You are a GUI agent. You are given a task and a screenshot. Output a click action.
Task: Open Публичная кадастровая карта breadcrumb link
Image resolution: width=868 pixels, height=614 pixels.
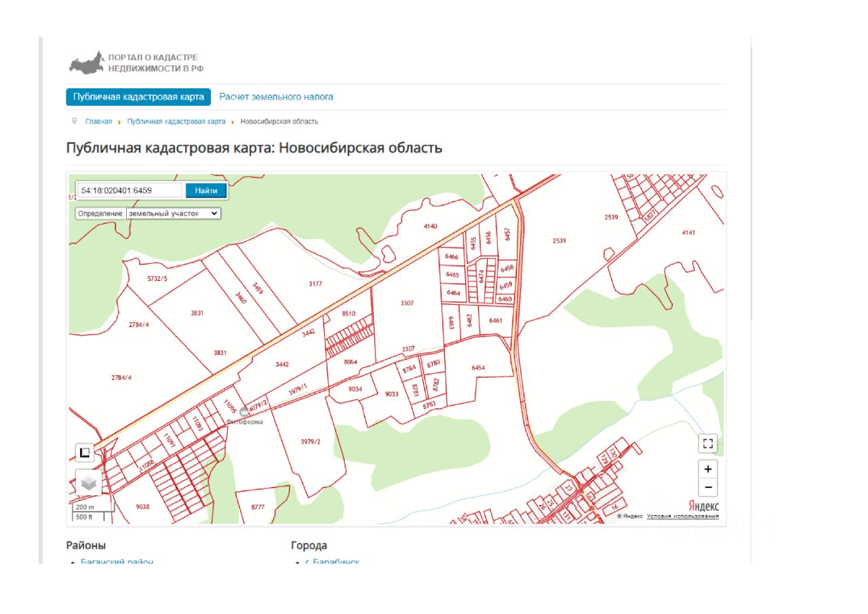(x=176, y=121)
